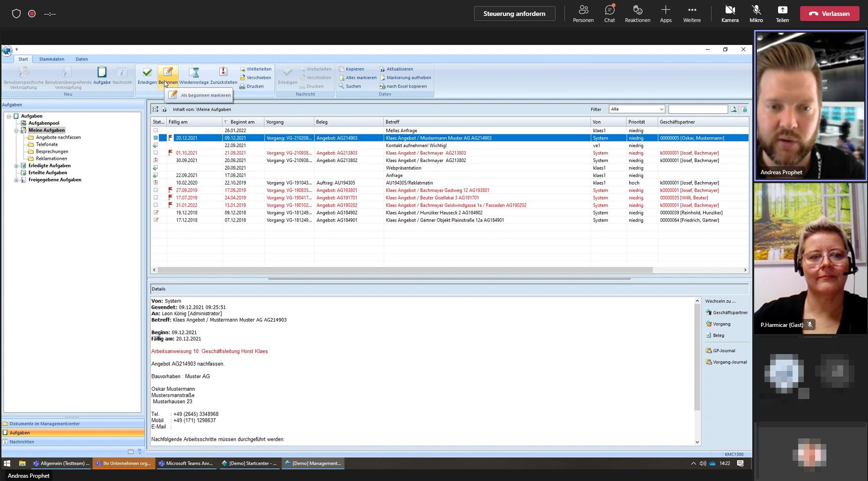868x481 pixels.
Task: Click the Erledigen checkmark icon in the ribbon
Action: coord(147,73)
